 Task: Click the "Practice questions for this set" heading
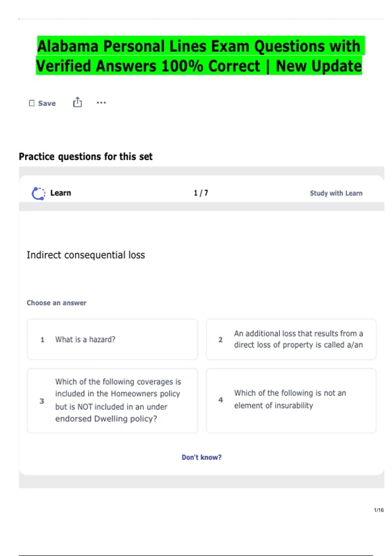coord(86,157)
